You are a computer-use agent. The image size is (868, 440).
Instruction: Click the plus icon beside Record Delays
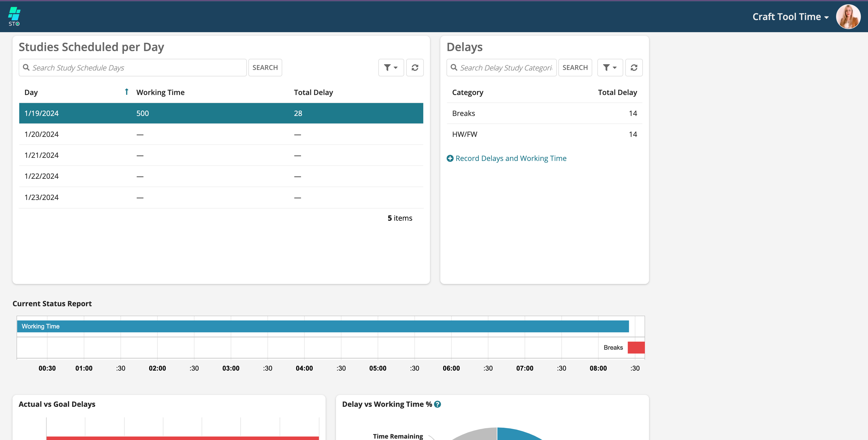pos(450,158)
